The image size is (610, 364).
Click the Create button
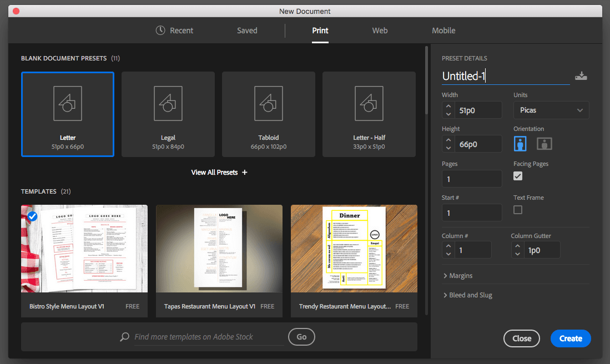click(x=571, y=338)
